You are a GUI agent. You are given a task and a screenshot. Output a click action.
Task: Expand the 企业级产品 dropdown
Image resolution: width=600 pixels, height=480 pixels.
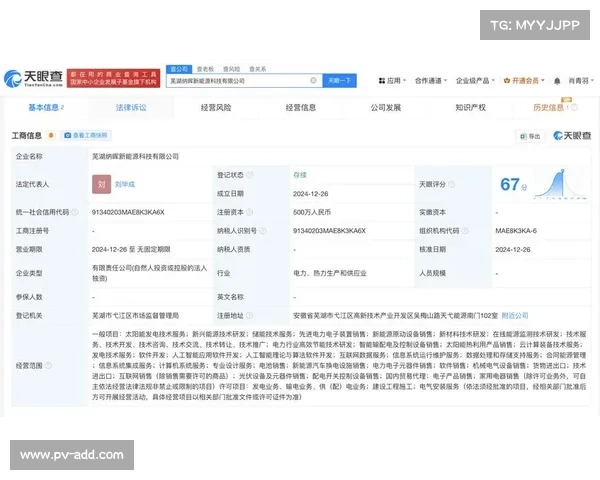[475, 81]
